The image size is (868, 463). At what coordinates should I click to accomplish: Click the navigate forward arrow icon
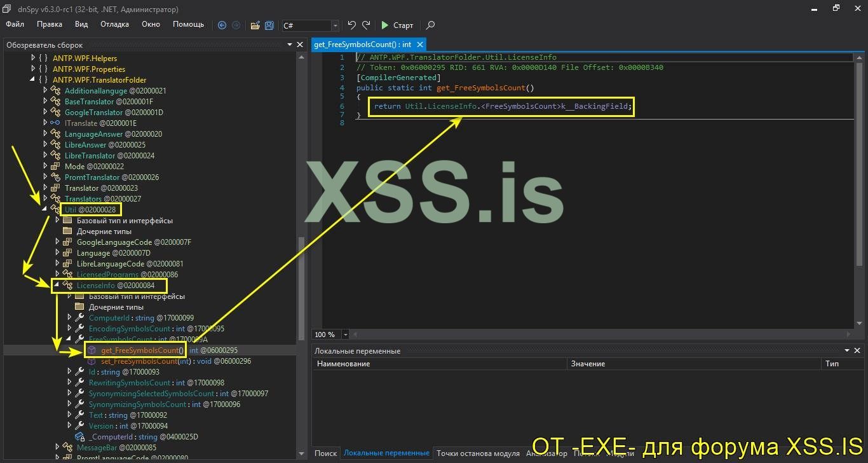236,25
